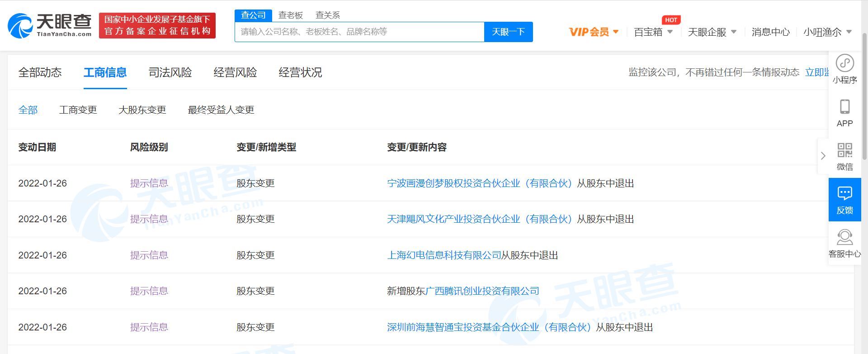Open 消息中心 message center
The image size is (868, 354).
click(x=771, y=32)
